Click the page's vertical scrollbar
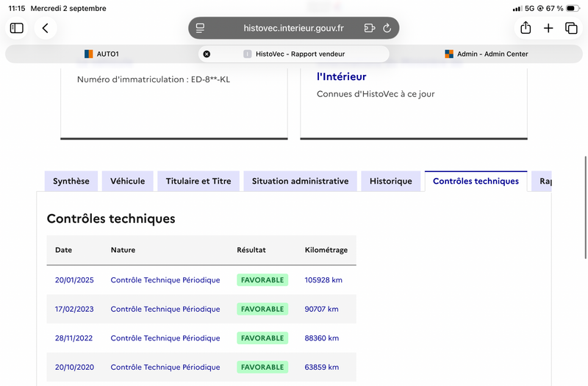Image resolution: width=588 pixels, height=386 pixels. [x=585, y=207]
